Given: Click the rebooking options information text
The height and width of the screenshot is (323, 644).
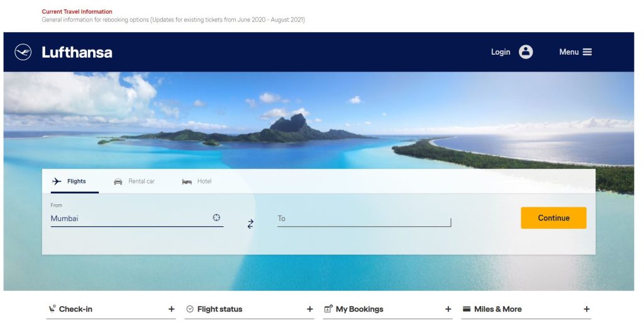Looking at the screenshot, I should tap(174, 19).
